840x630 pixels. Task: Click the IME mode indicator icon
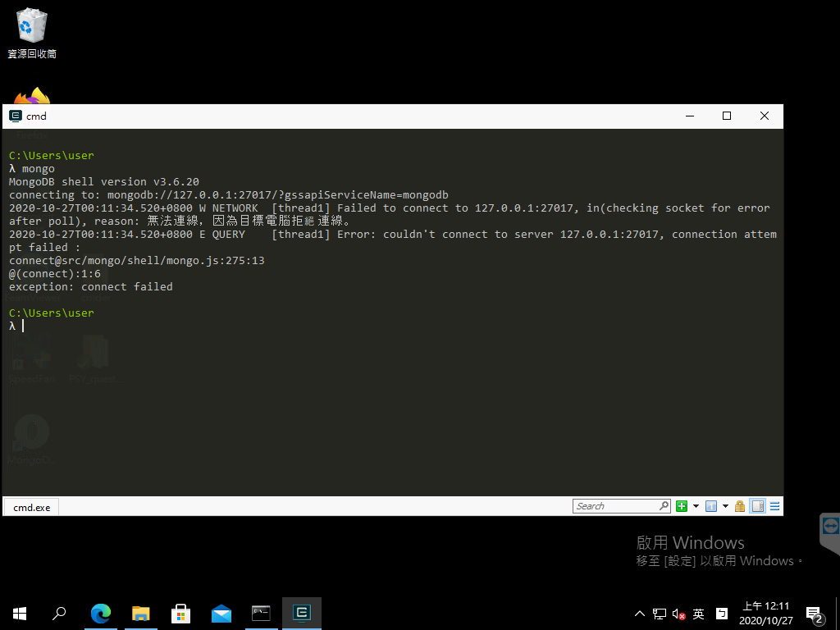coord(722,614)
